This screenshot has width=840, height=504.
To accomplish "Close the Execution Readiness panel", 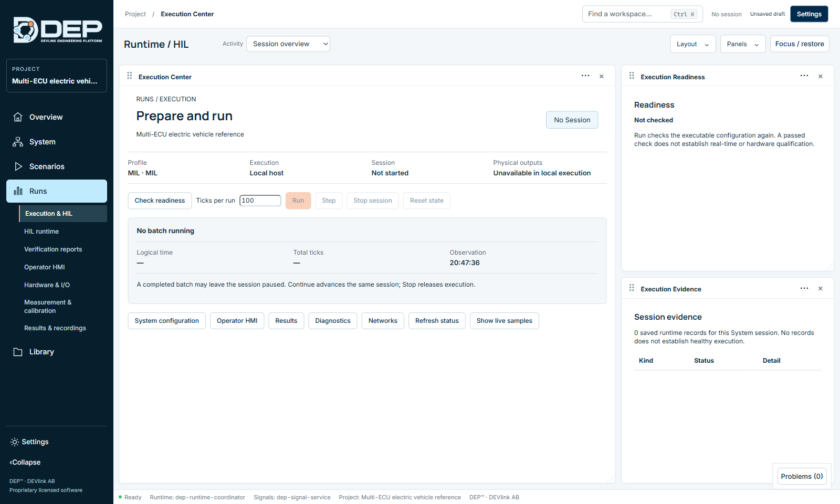I will click(821, 77).
